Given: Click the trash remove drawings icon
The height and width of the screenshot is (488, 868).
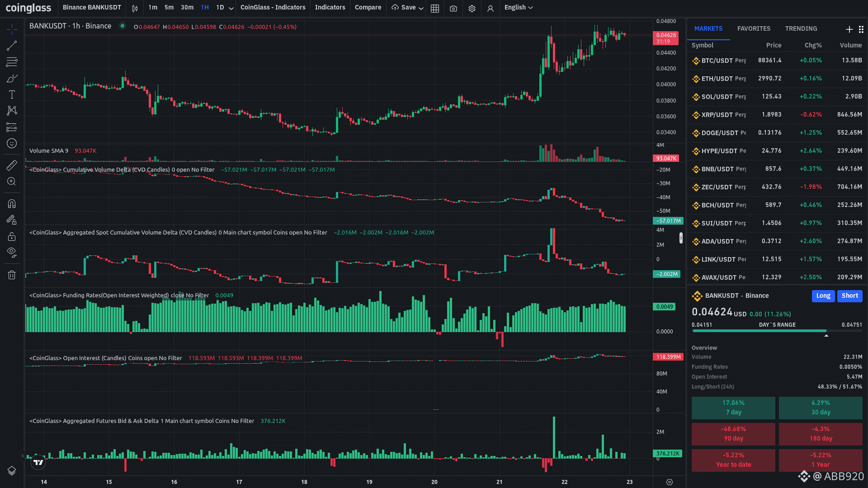Looking at the screenshot, I should click(x=12, y=275).
